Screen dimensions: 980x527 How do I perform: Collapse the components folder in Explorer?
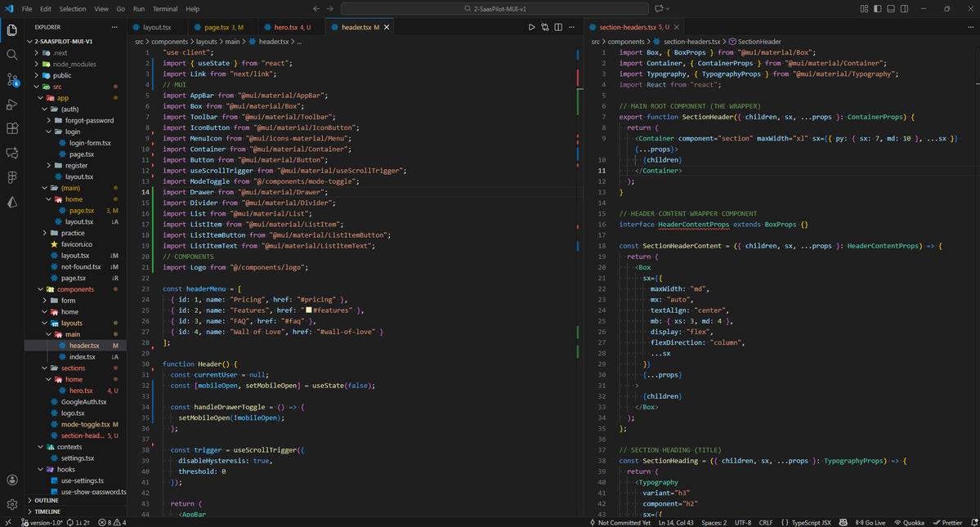(74, 288)
